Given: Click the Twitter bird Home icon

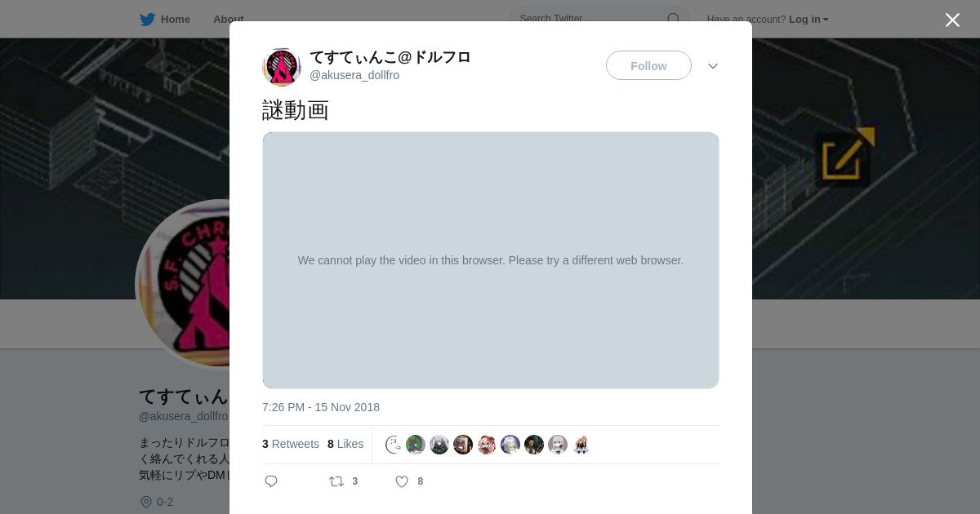Looking at the screenshot, I should pos(147,20).
